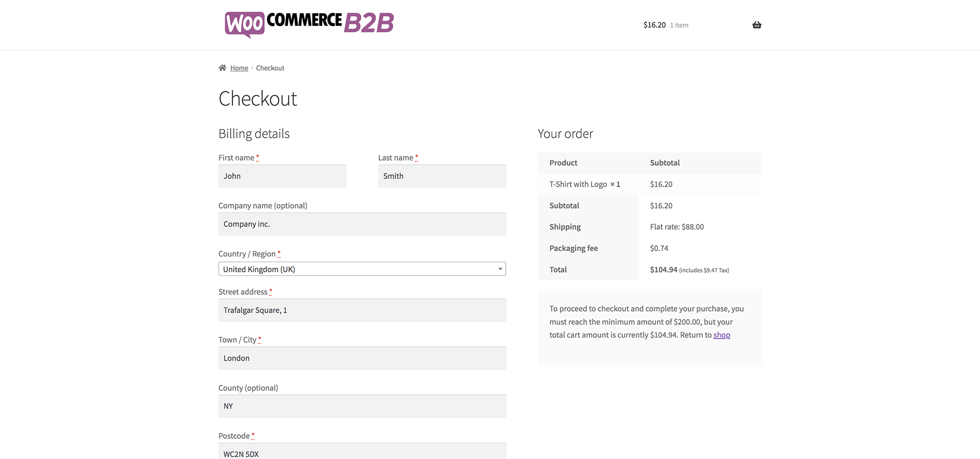Click the Postcode input field
The width and height of the screenshot is (980, 459).
click(x=362, y=452)
